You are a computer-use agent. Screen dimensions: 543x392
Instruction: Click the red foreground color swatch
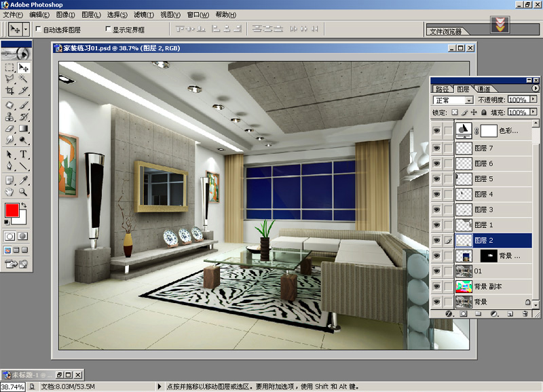pyautogui.click(x=12, y=211)
